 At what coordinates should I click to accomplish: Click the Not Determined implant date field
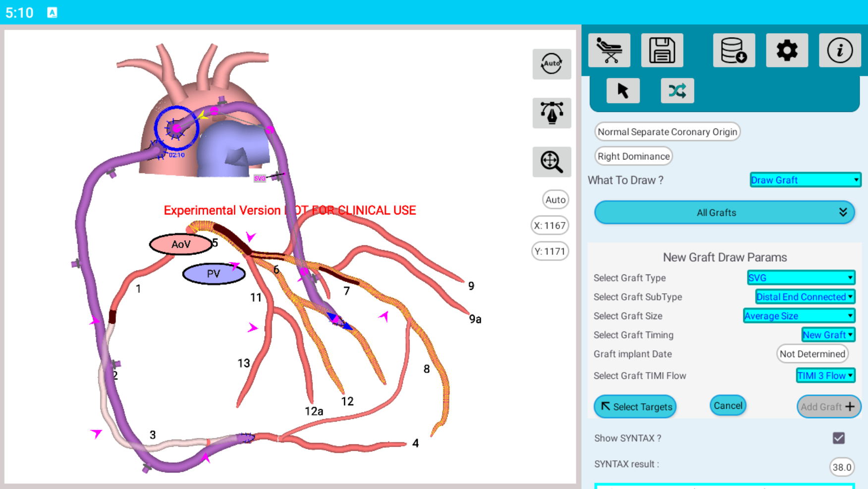pyautogui.click(x=812, y=354)
